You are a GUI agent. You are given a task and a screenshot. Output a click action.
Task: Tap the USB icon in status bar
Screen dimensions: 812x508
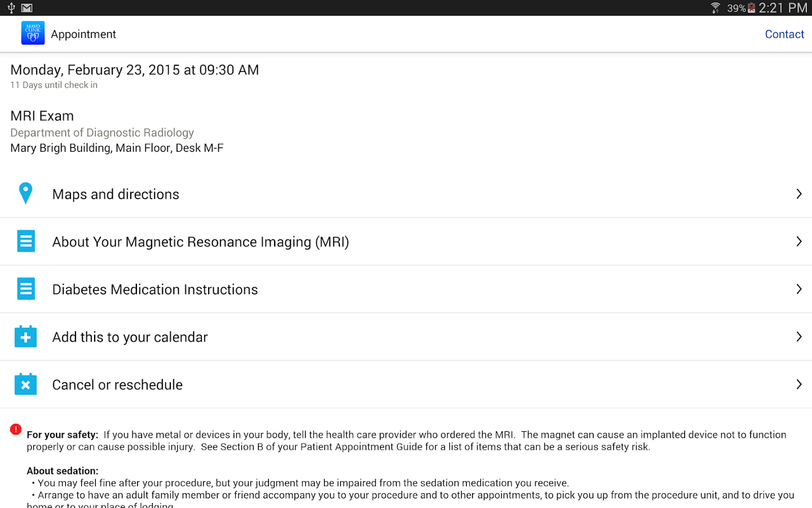[11, 8]
